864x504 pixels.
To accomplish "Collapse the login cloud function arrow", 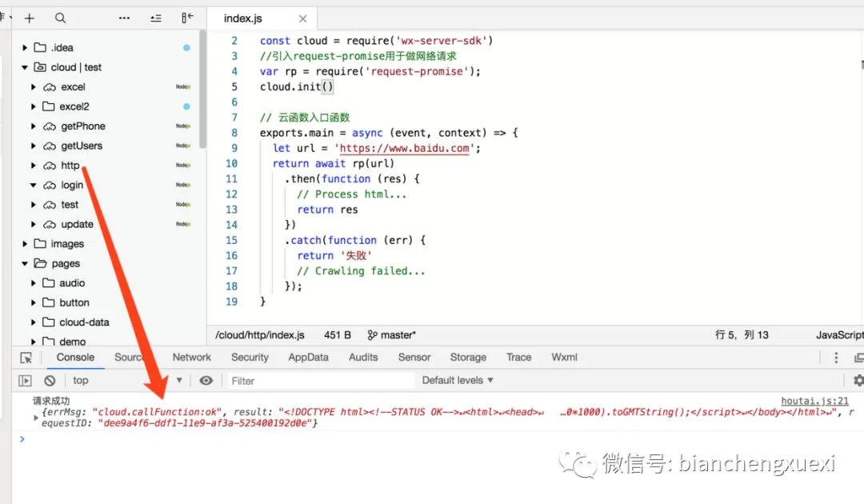I will pos(34,185).
